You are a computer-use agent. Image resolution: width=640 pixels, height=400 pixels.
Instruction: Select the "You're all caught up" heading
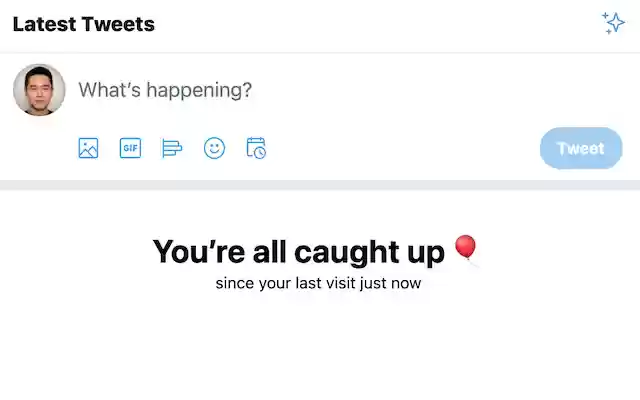coord(298,252)
